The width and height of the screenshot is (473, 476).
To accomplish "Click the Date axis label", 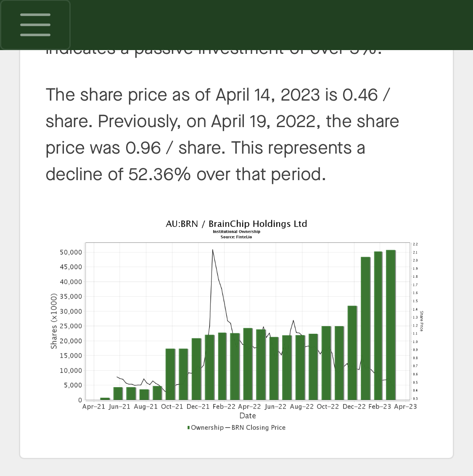I will (248, 416).
